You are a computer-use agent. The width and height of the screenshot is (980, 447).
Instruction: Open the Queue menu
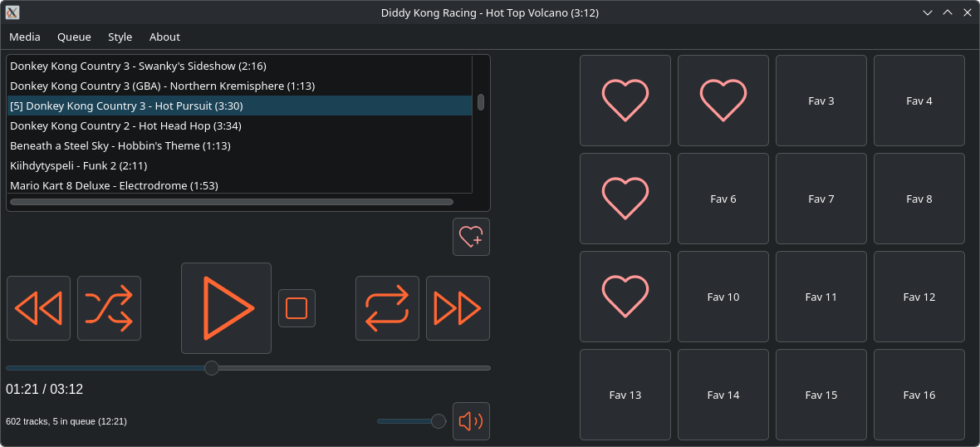74,37
